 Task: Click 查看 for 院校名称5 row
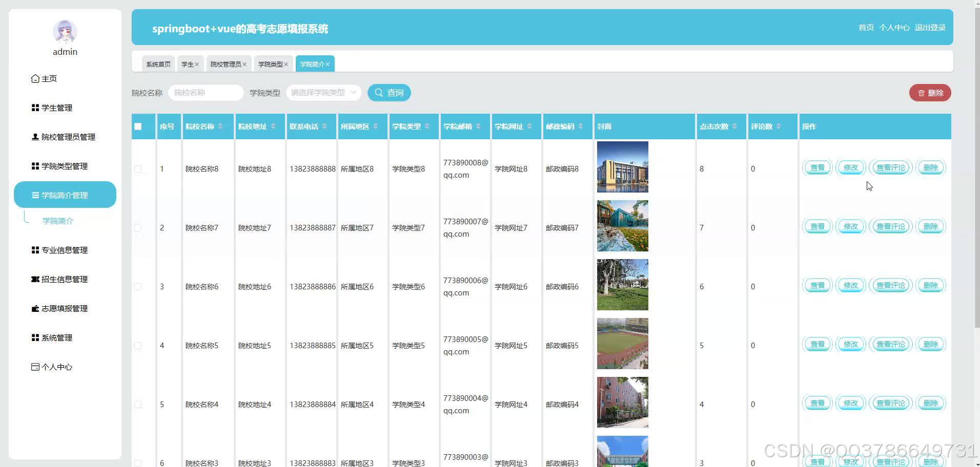pos(818,345)
